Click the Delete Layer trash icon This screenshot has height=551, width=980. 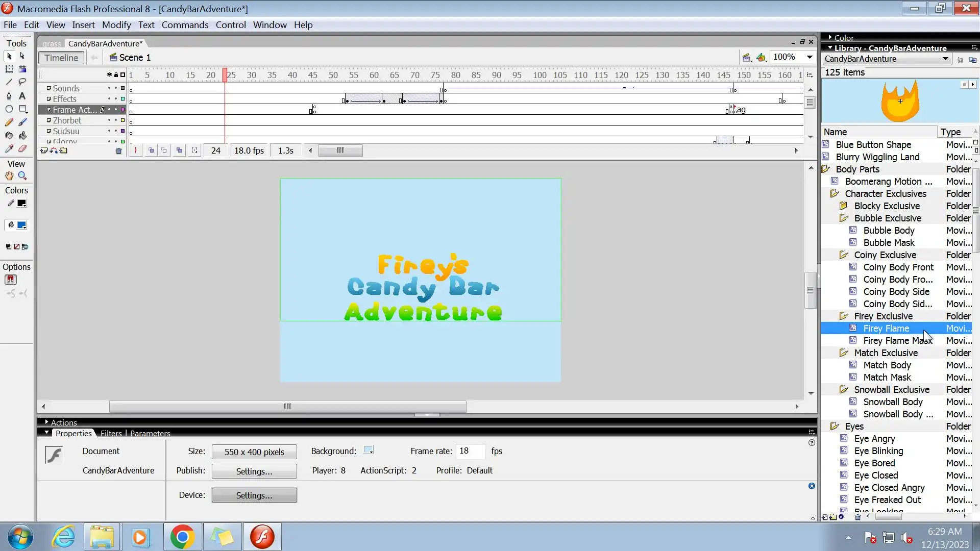[118, 151]
